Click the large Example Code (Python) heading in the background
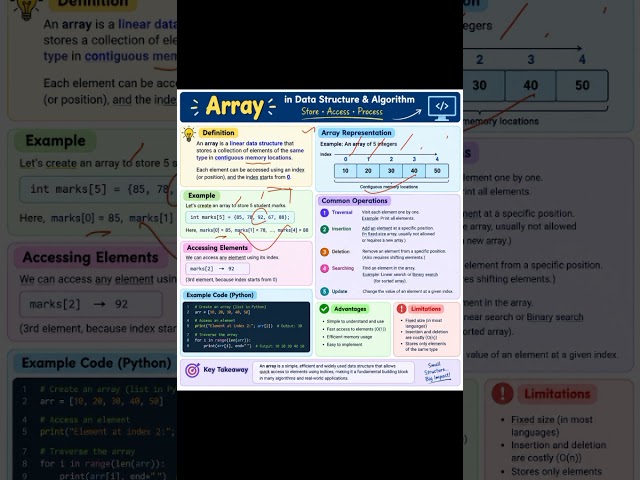The image size is (640, 480). coord(96,363)
